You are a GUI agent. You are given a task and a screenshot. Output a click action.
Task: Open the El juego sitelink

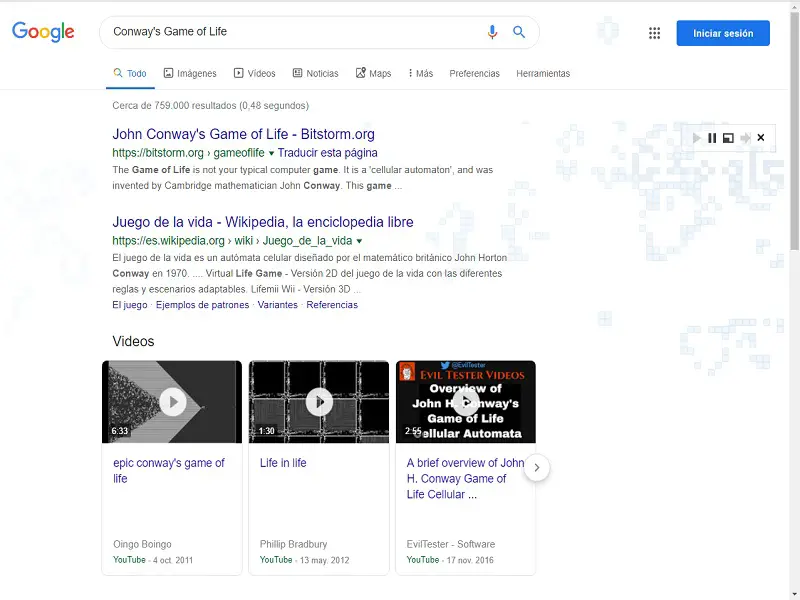point(130,305)
